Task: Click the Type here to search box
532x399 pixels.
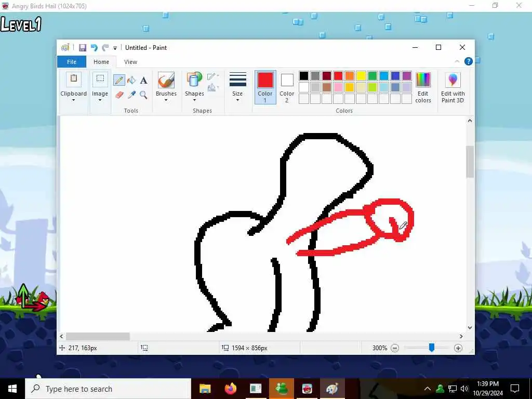Action: 108,389
